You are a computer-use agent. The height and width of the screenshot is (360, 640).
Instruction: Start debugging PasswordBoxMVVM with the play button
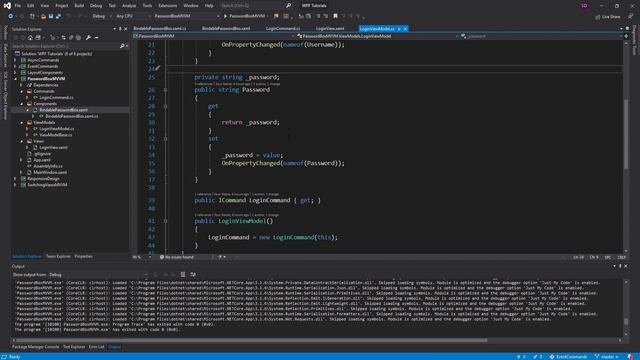(225, 16)
